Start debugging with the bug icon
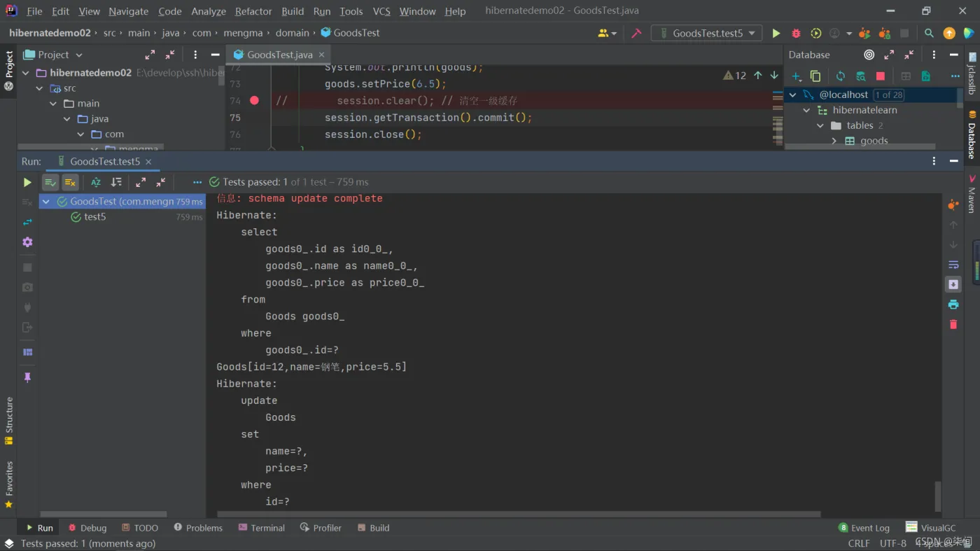This screenshot has width=980, height=551. tap(796, 33)
